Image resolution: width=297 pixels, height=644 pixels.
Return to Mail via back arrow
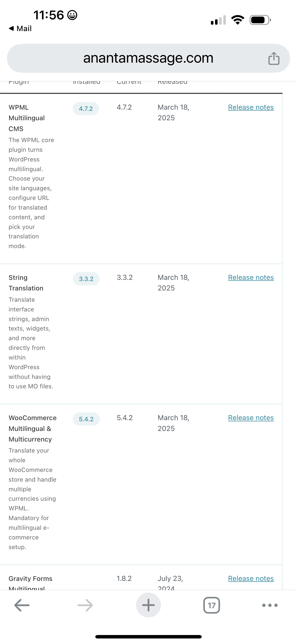pyautogui.click(x=20, y=29)
